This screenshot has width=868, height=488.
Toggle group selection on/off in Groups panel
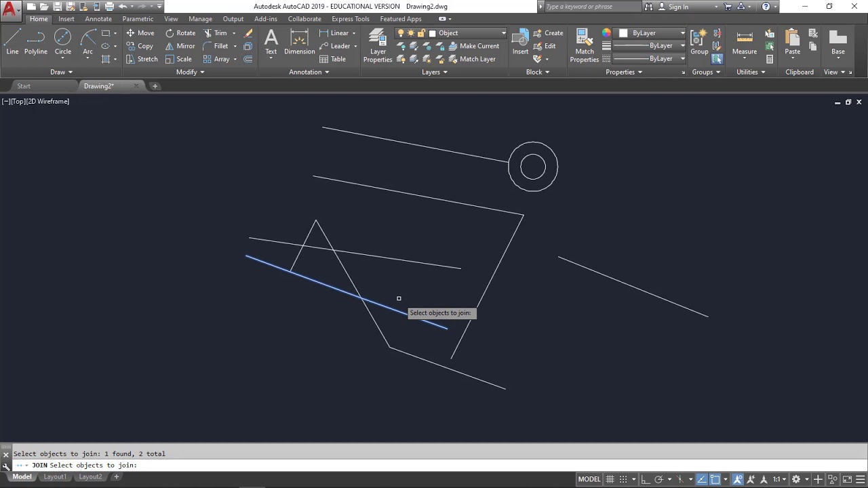point(717,59)
